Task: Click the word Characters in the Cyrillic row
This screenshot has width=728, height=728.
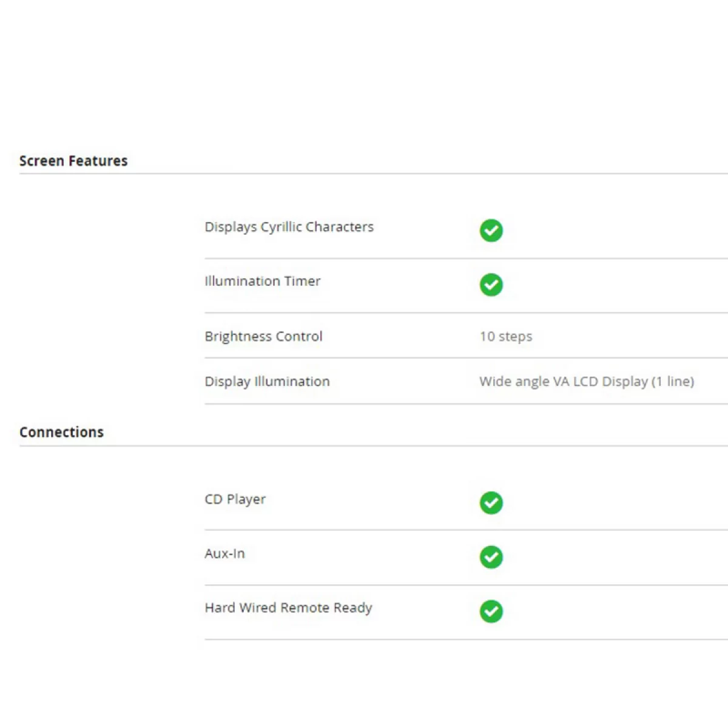Action: coord(340,227)
